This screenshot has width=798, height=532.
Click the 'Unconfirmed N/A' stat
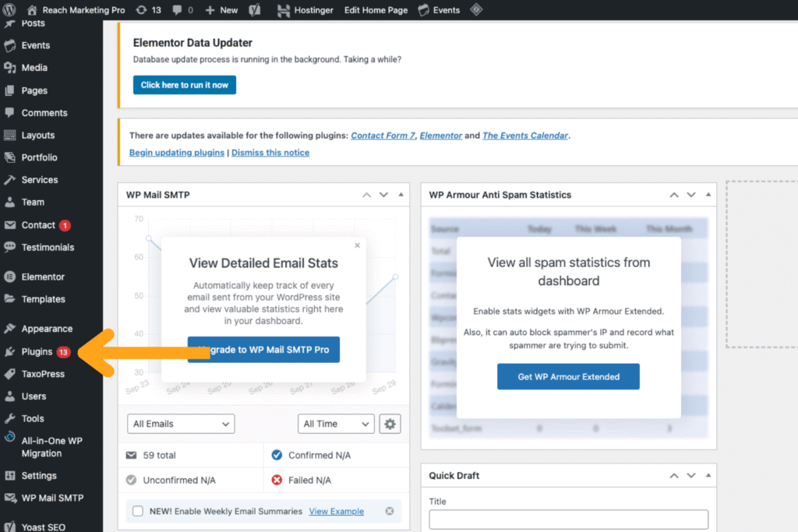pyautogui.click(x=179, y=480)
